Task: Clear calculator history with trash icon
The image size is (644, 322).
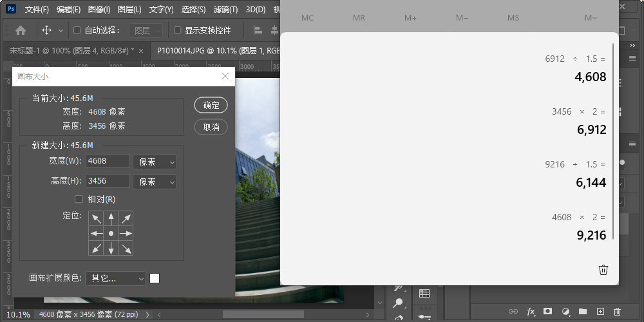Action: 603,270
